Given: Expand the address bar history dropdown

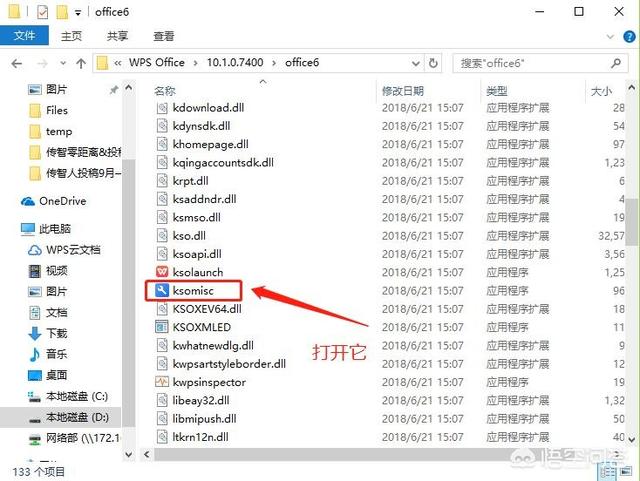Looking at the screenshot, I should 416,63.
